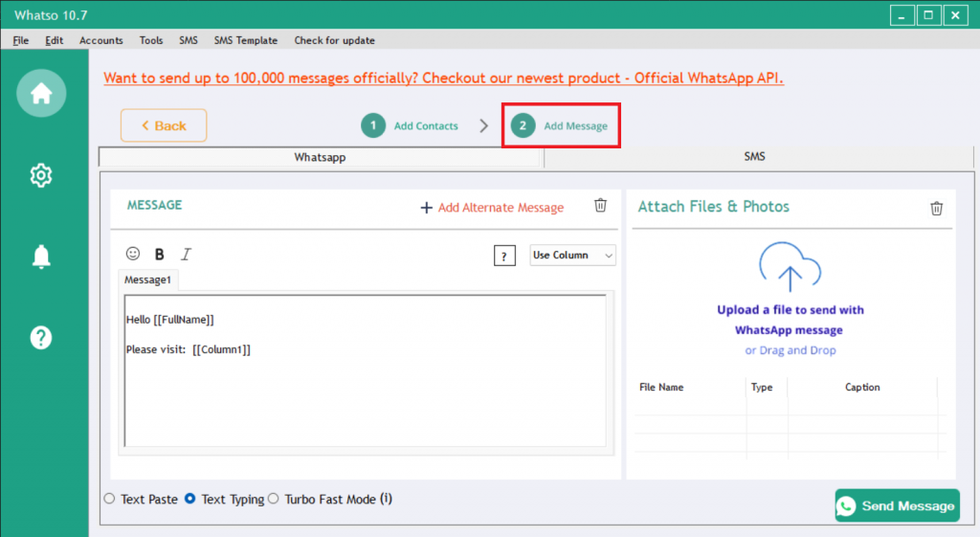Click the step 1 circle for Add Contacts
The image size is (980, 537).
[x=373, y=125]
